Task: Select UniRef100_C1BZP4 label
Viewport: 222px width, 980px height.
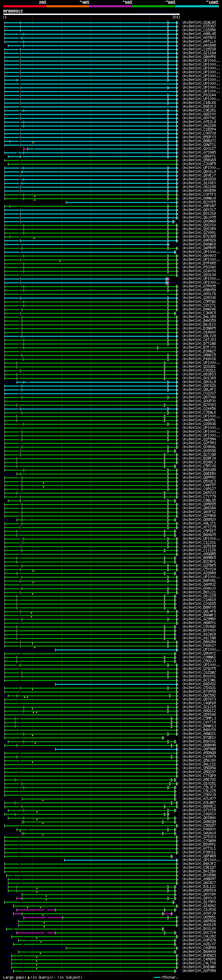Action: coord(199,129)
